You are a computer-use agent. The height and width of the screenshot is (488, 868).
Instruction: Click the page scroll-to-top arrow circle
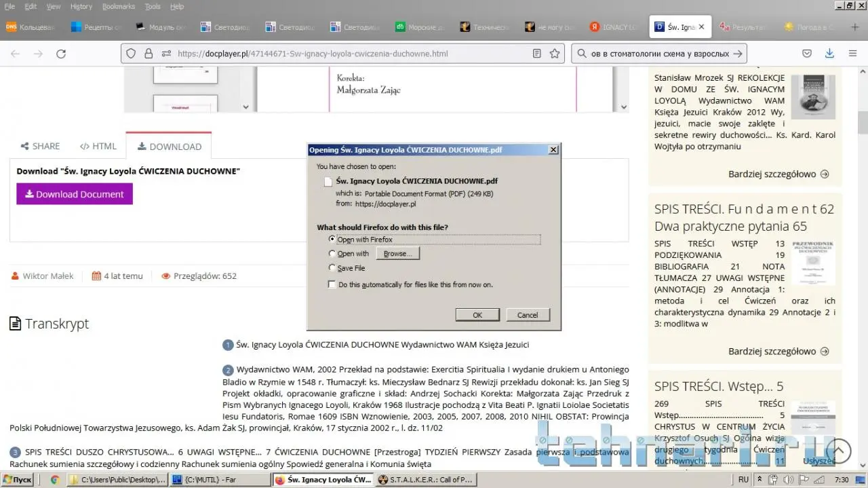pyautogui.click(x=839, y=451)
